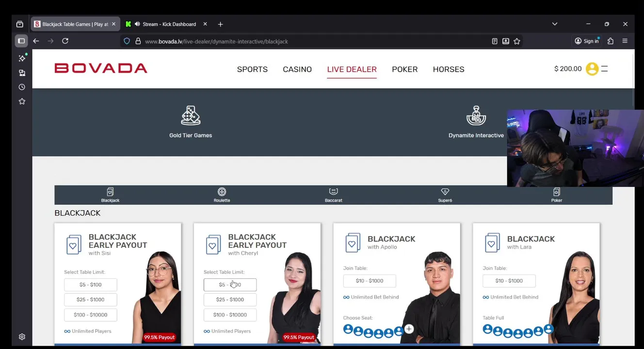
Task: Click Apollo's dealer photo
Action: point(432,297)
